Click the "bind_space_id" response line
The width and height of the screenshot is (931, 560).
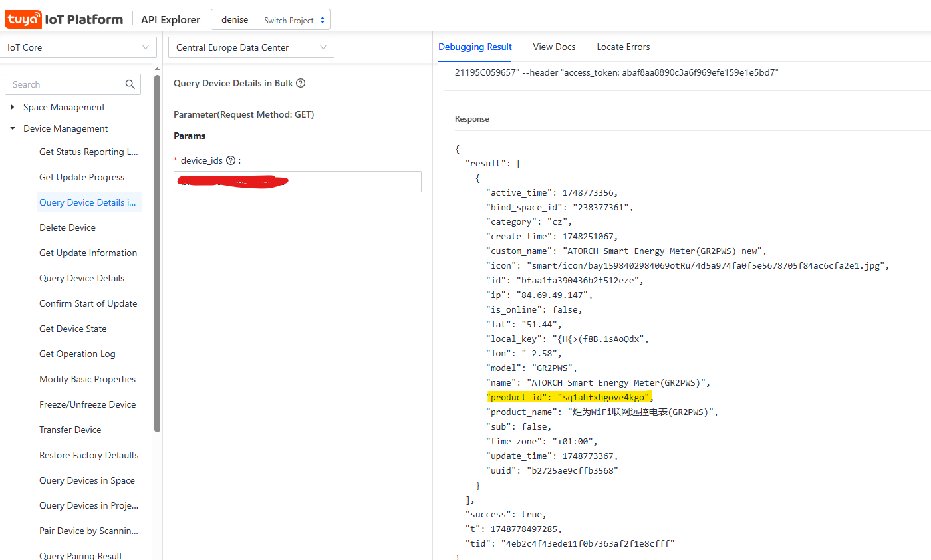click(560, 207)
